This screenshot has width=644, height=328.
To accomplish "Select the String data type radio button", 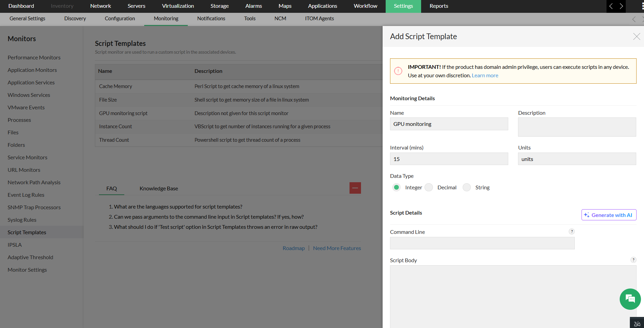I will pos(467,187).
